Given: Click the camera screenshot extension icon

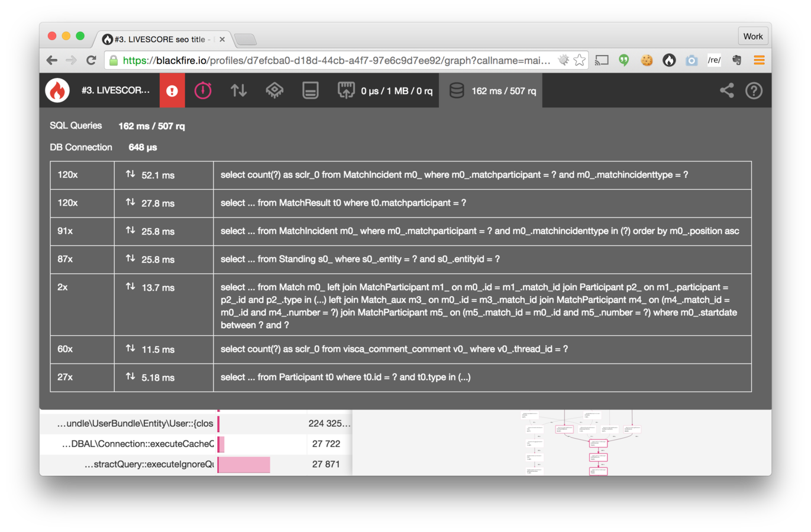Looking at the screenshot, I should point(692,60).
